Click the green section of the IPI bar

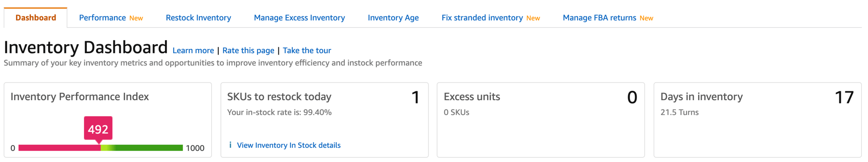click(x=148, y=148)
